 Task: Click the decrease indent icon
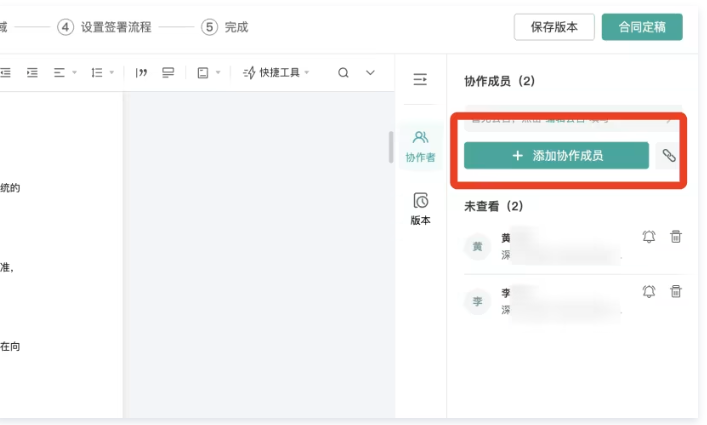tap(5, 73)
